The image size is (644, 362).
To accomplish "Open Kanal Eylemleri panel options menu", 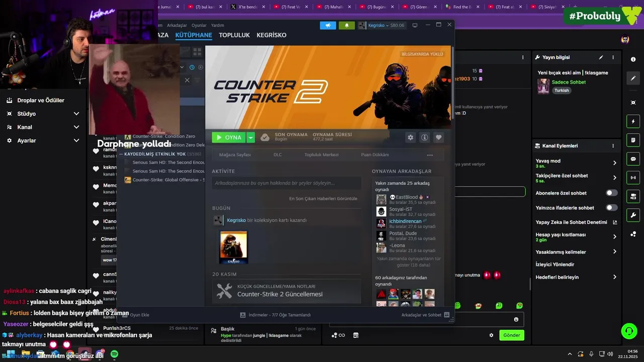I will [613, 146].
